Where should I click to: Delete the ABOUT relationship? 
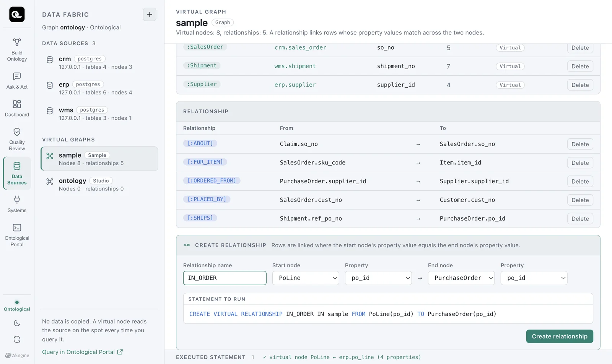(580, 144)
